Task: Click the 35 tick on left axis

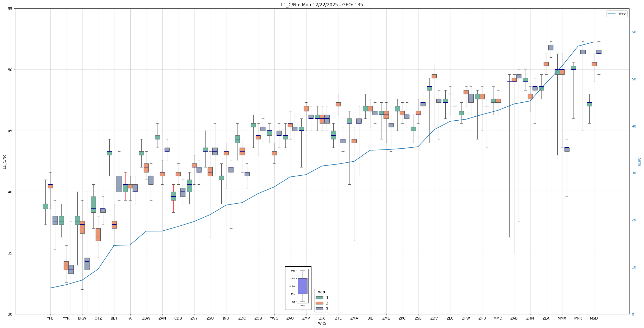Action: click(x=10, y=253)
